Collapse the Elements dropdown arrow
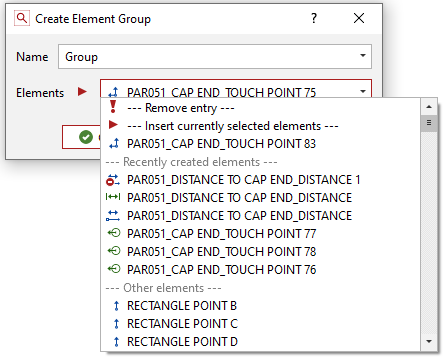The image size is (448, 362). click(x=363, y=91)
